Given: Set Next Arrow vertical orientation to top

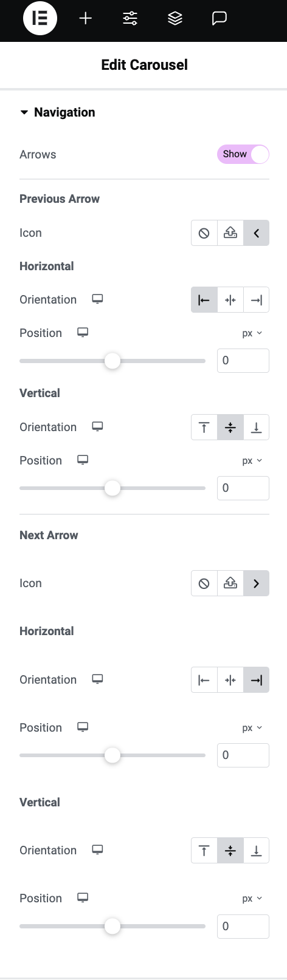Looking at the screenshot, I should [x=204, y=851].
